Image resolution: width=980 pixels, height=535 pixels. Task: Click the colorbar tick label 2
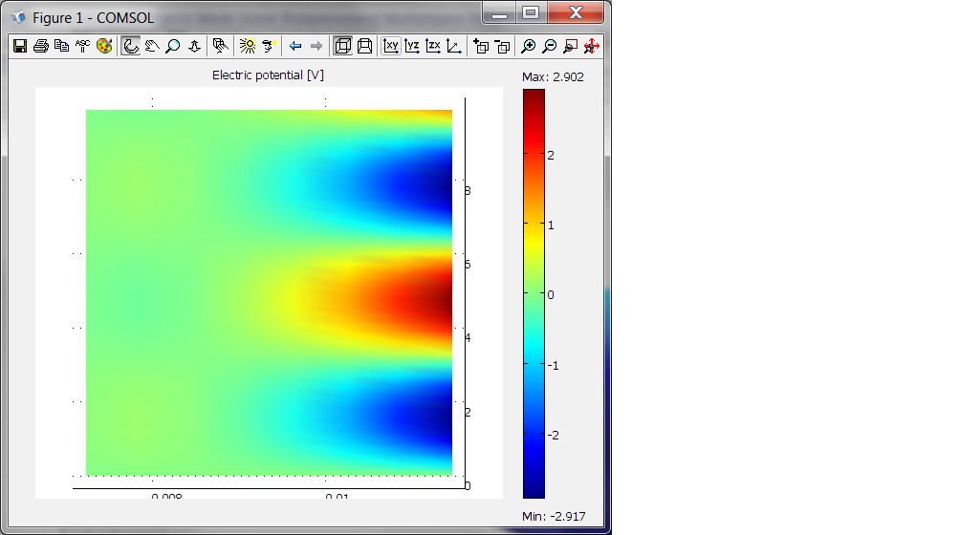(551, 156)
